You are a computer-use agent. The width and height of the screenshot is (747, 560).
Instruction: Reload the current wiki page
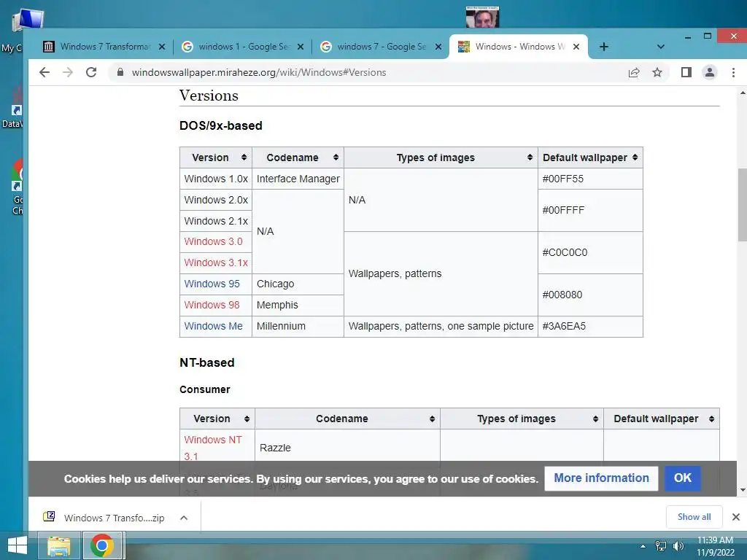(91, 72)
